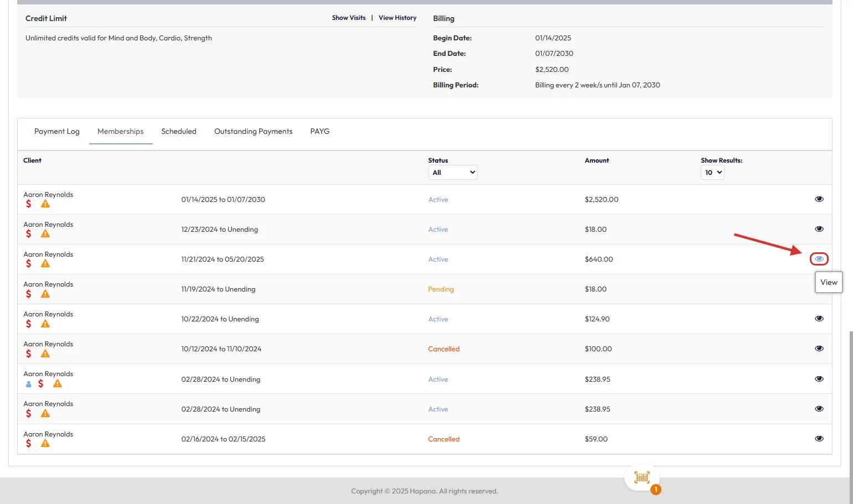Click the barcode scanner floating icon
This screenshot has height=504, width=853.
pyautogui.click(x=642, y=477)
